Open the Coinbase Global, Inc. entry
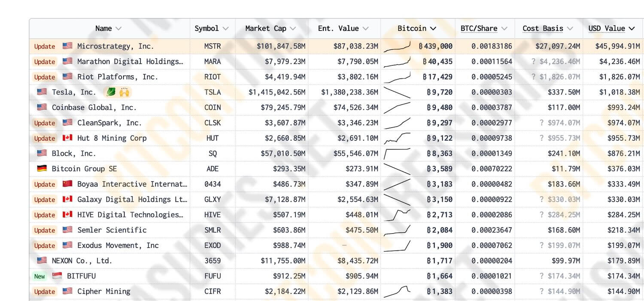 point(94,108)
